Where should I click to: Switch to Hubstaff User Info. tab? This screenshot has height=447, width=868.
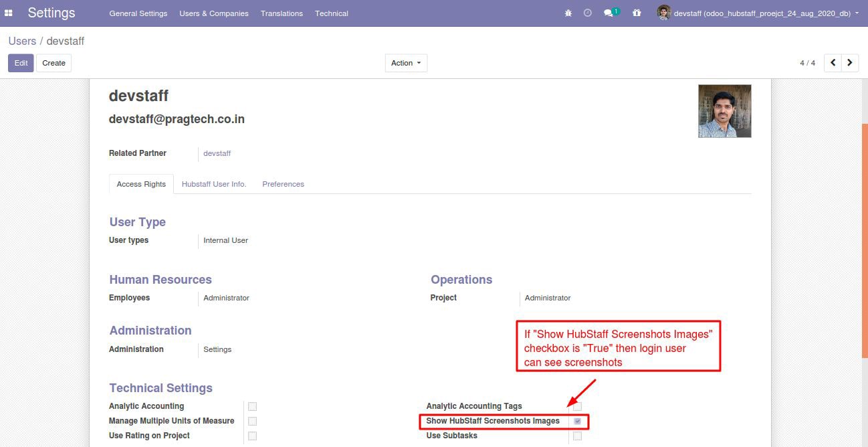pyautogui.click(x=214, y=184)
